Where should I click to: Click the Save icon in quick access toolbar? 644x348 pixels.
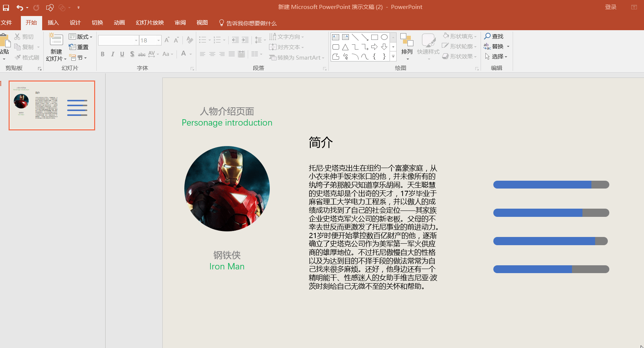[6, 7]
